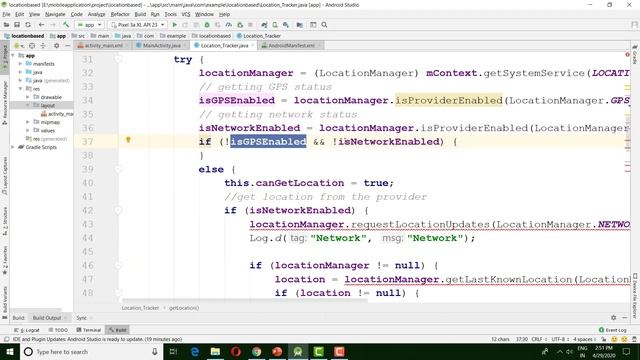
Task: Open the Build Variants side tab
Action: (x=5, y=302)
